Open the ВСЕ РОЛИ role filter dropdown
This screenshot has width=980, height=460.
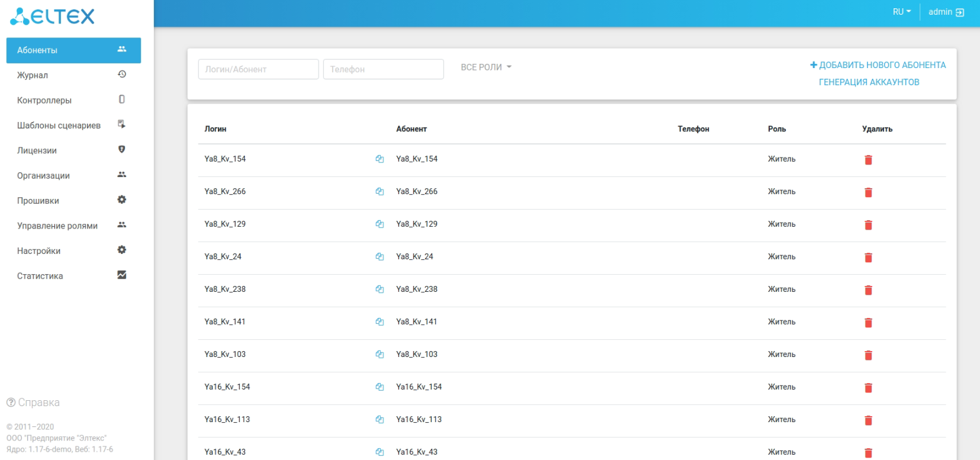[486, 67]
